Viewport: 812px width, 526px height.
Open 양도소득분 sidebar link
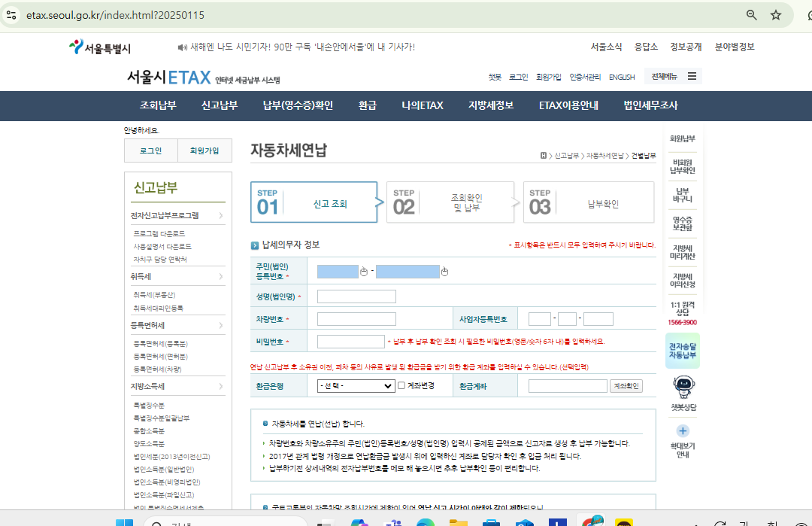coord(149,444)
